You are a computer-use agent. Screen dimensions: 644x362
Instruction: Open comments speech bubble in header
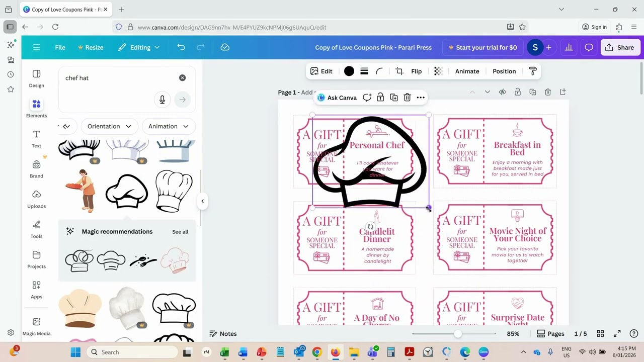pos(589,47)
